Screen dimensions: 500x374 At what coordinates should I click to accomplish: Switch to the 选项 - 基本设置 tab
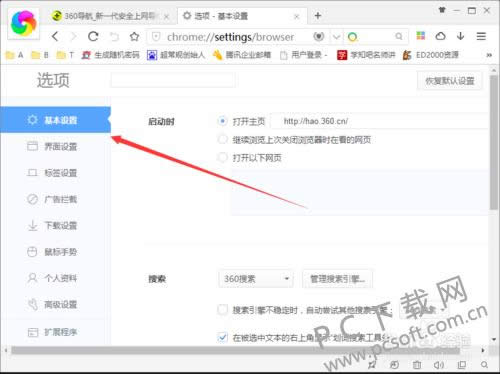(242, 16)
